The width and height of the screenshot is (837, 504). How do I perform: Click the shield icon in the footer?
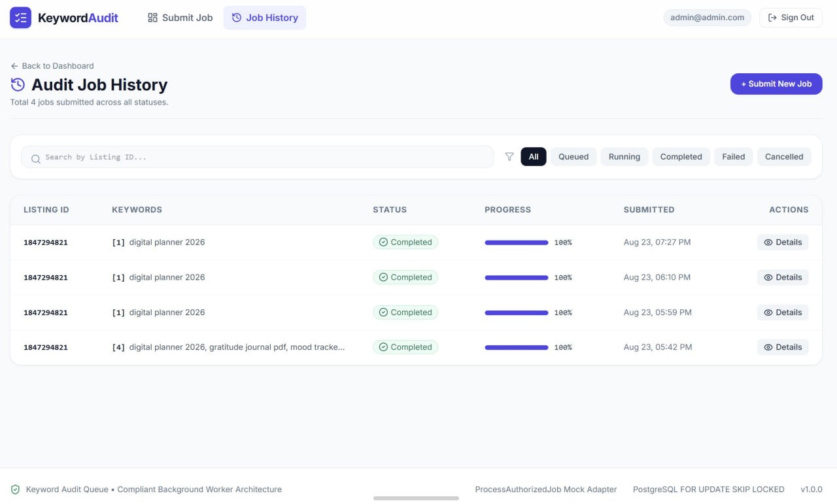16,490
